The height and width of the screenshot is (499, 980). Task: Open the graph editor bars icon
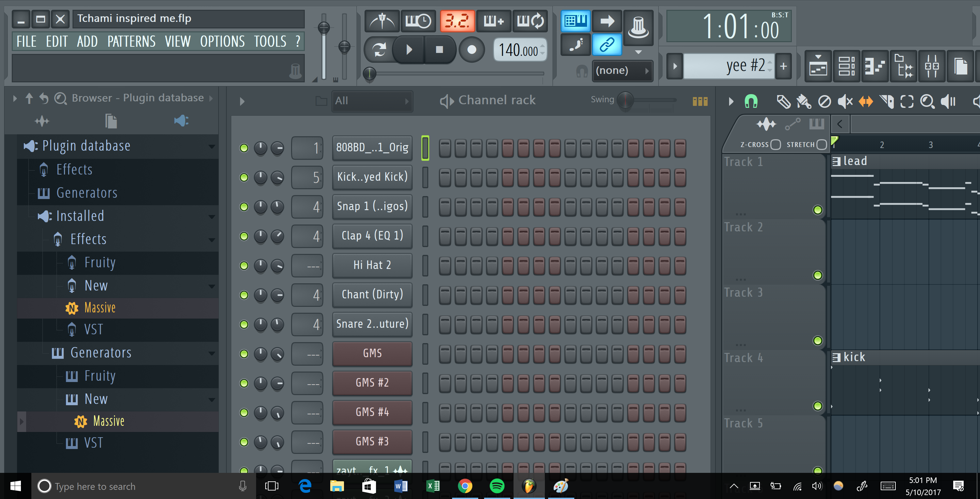pos(700,101)
